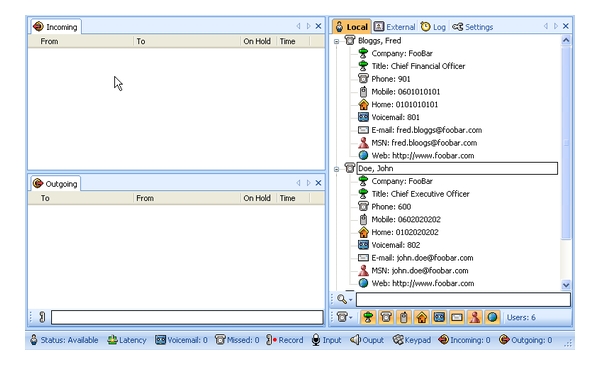Click the contact search input field

tap(463, 300)
